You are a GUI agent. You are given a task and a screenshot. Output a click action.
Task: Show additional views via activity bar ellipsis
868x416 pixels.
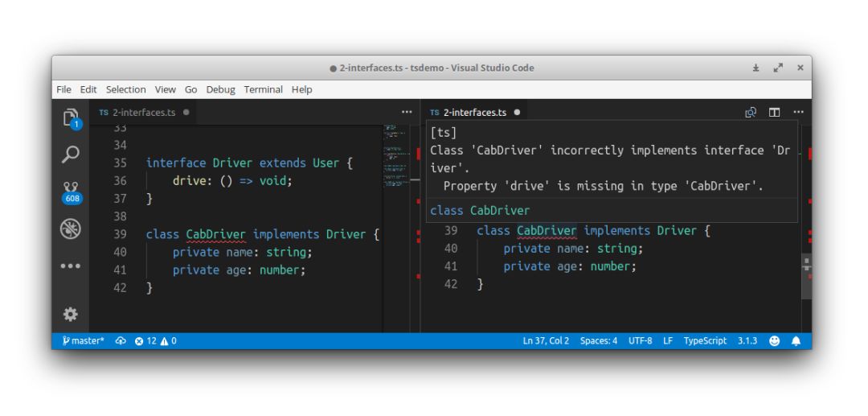(71, 266)
